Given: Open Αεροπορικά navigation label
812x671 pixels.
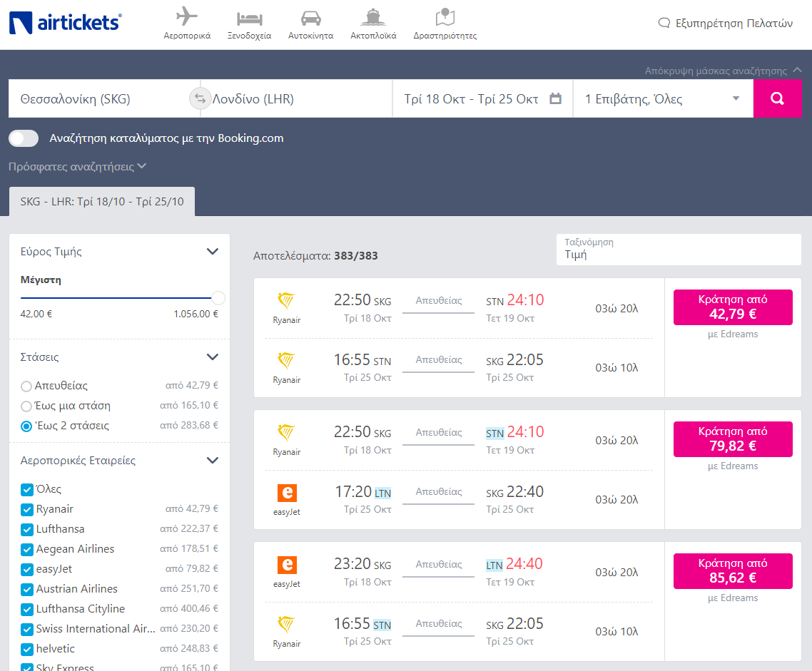Looking at the screenshot, I should (x=187, y=36).
